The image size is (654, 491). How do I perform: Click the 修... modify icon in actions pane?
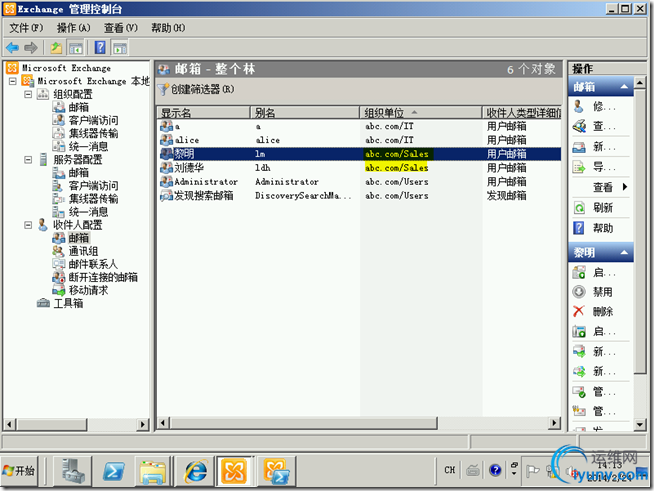(579, 106)
